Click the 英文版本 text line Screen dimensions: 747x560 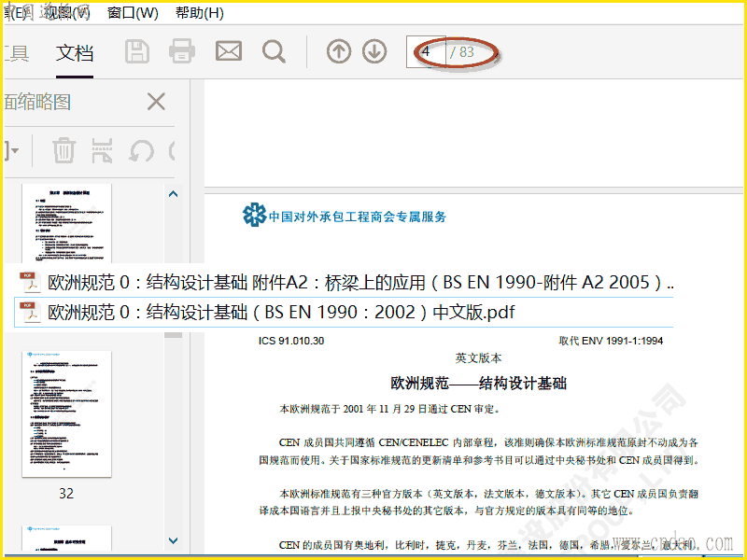coord(478,358)
